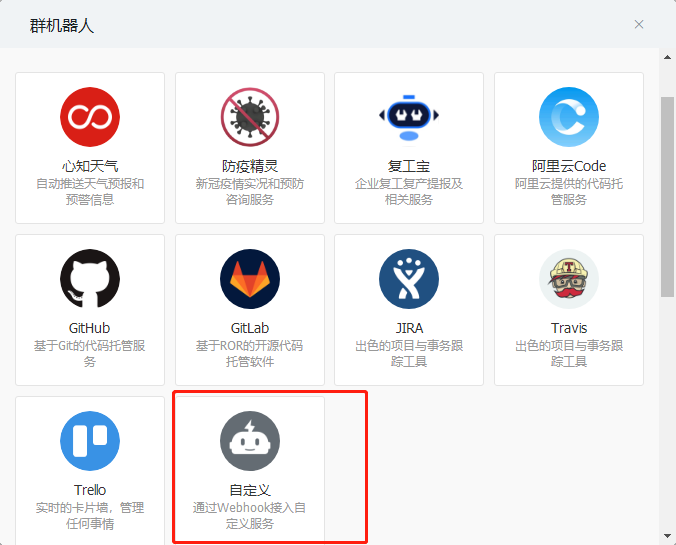Select the GitLab fox icon
Viewport: 676px width, 545px height.
pos(250,279)
